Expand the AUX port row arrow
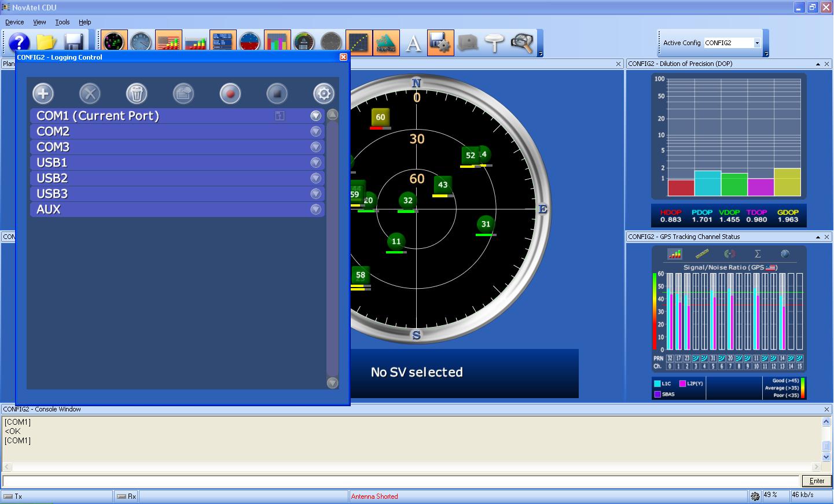834x504 pixels. pos(315,209)
